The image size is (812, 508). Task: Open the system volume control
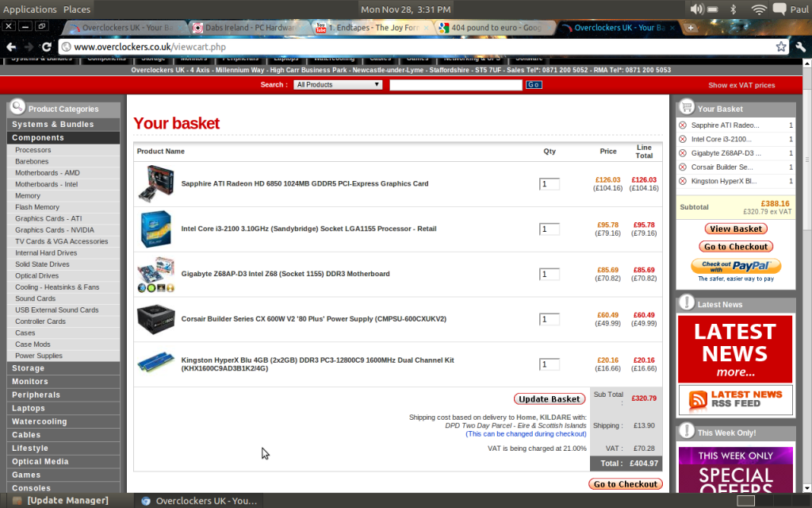point(697,9)
